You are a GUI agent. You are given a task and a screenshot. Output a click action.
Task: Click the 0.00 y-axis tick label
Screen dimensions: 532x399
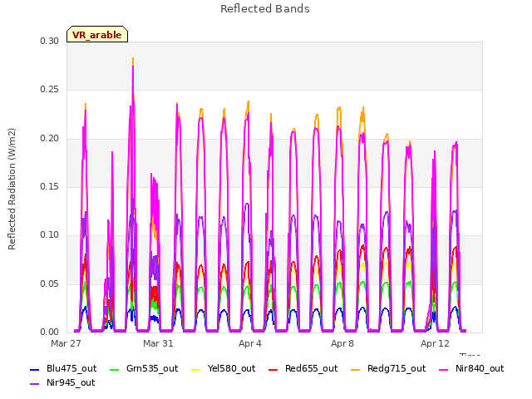(50, 332)
